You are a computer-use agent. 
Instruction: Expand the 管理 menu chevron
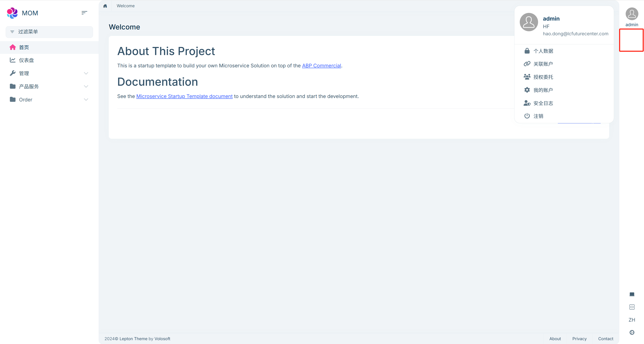click(x=86, y=73)
